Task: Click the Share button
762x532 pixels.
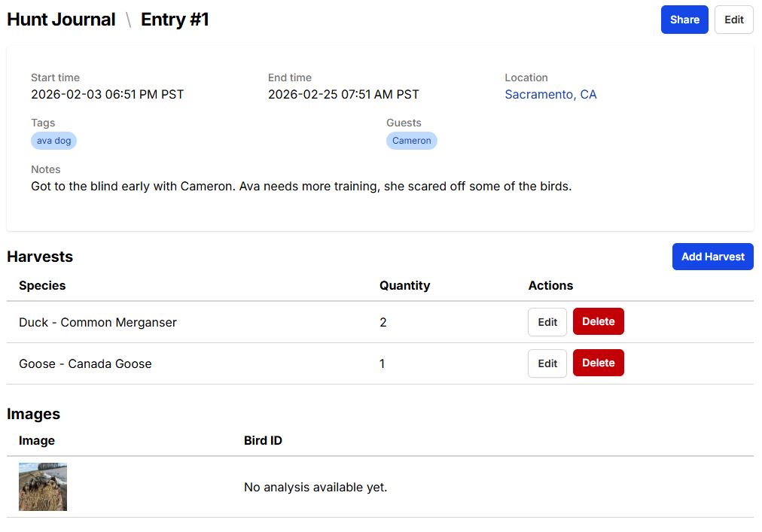Action: (684, 20)
